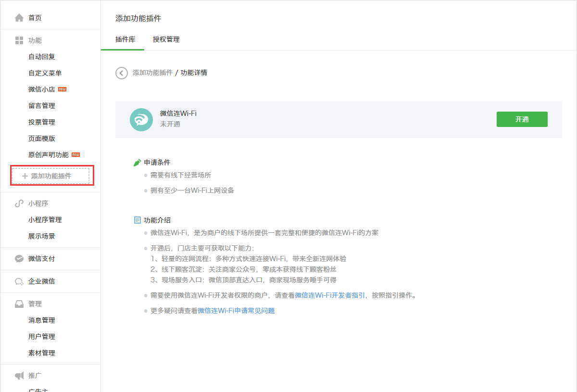
Task: Open 素材管理 in the sidebar
Action: 42,353
